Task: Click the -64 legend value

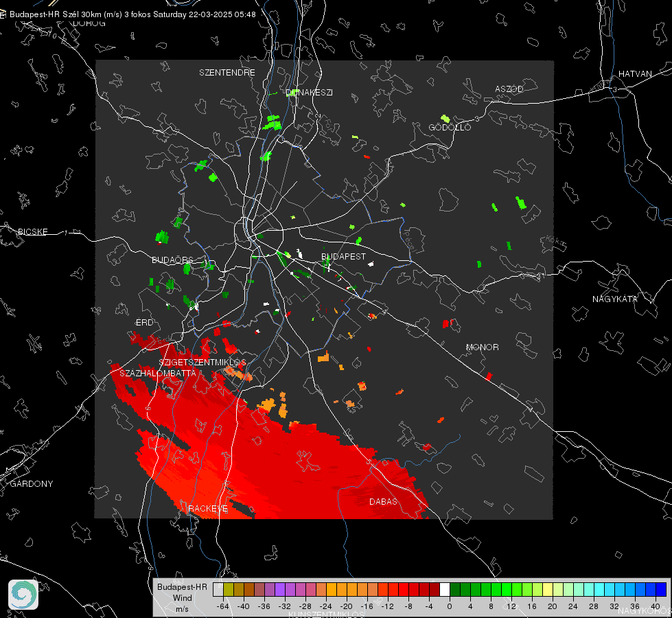Action: [x=223, y=606]
